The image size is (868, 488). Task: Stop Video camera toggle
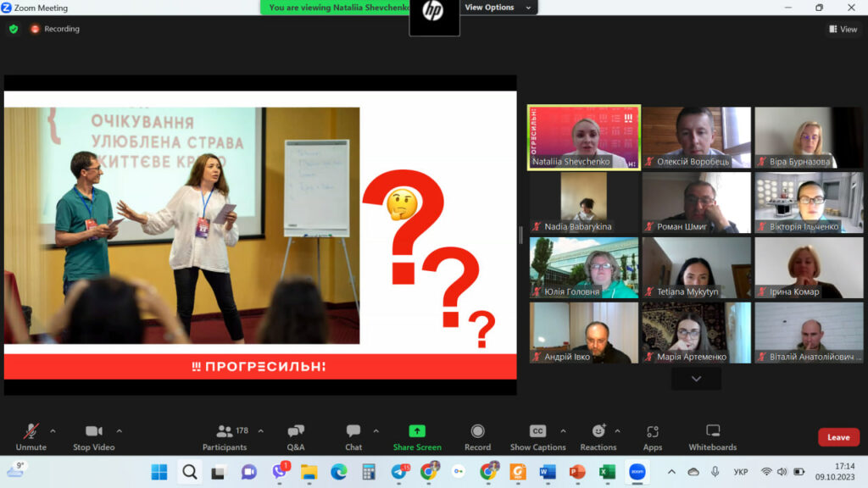[x=93, y=431]
